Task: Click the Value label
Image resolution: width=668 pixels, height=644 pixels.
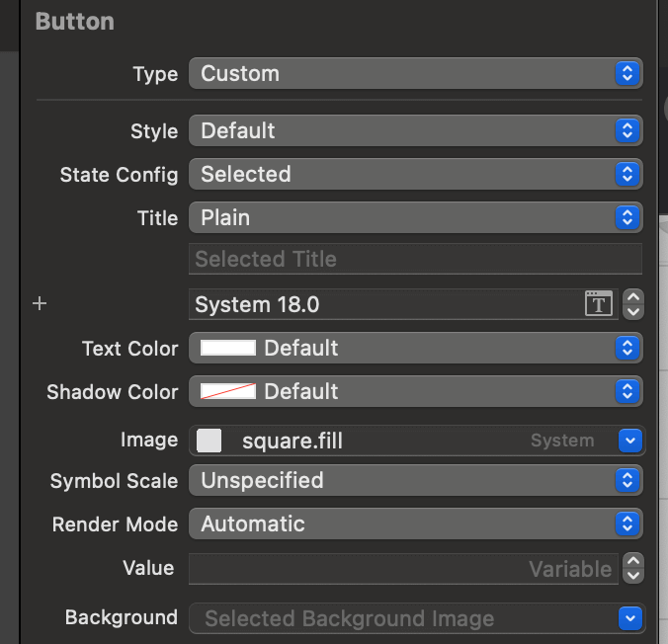Action: point(148,568)
